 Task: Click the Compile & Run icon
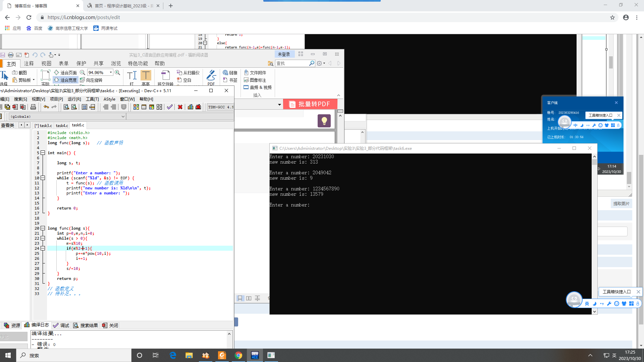[x=152, y=107]
